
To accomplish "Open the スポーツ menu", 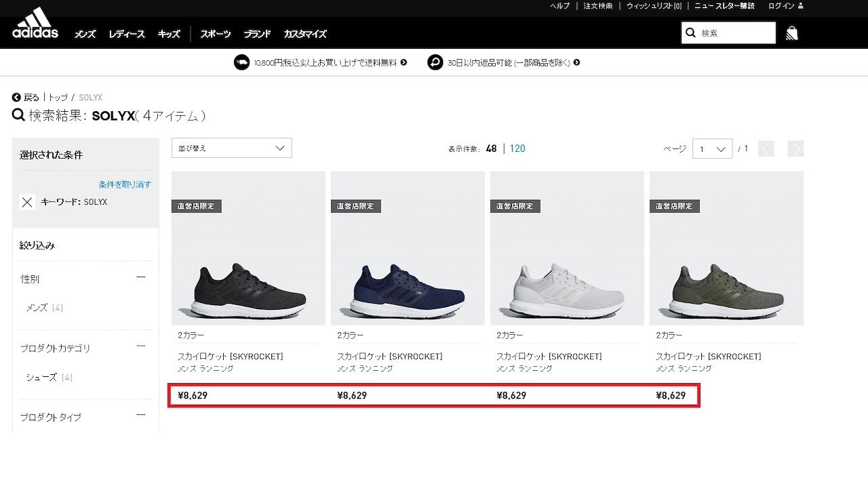I will (x=216, y=34).
